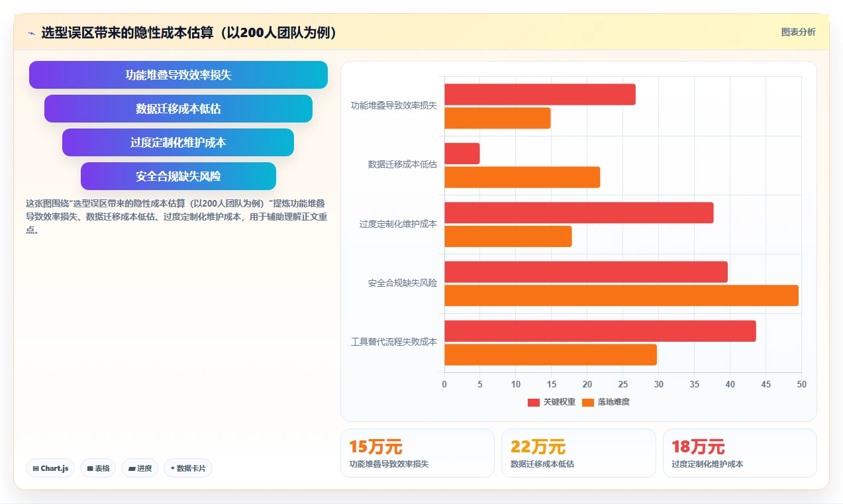Click orange bar for 工具替代流程失败成本
This screenshot has width=843, height=504.
click(x=550, y=355)
